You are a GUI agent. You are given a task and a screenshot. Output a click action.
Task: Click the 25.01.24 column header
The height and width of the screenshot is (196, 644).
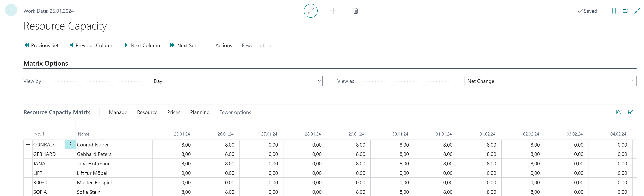[x=182, y=134]
